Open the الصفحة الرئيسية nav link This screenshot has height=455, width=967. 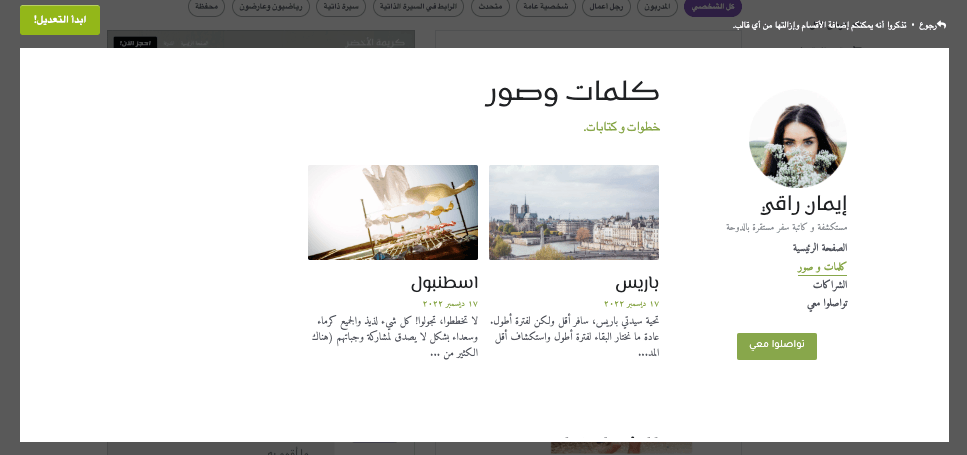(820, 248)
